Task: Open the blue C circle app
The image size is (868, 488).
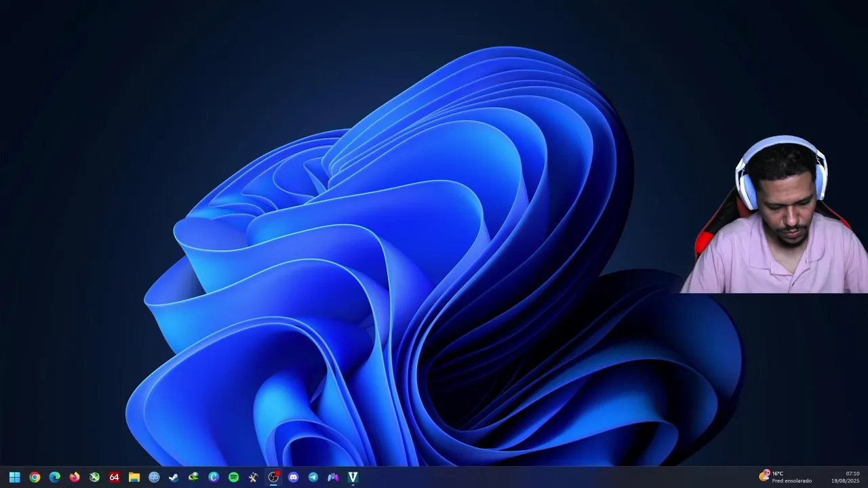Action: click(214, 477)
